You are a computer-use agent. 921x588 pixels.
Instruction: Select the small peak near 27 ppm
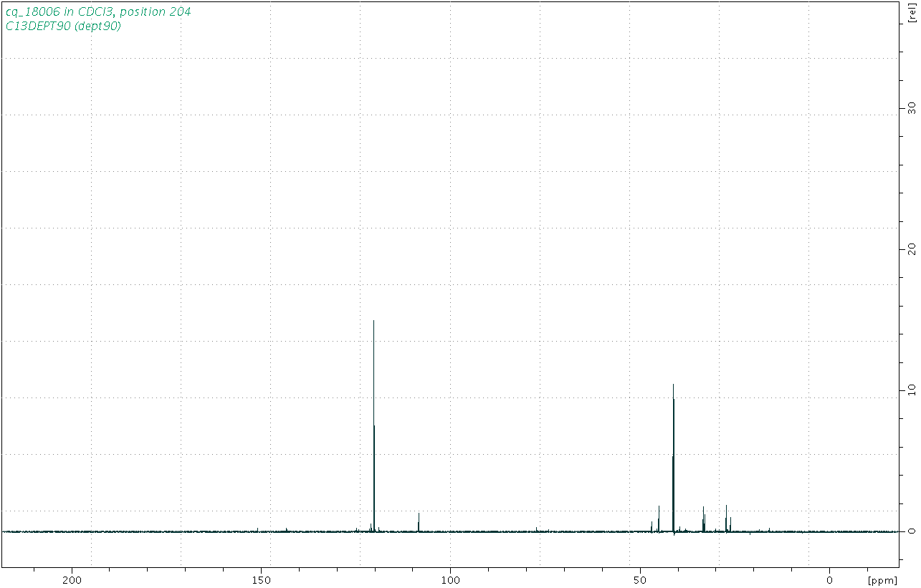(x=726, y=518)
